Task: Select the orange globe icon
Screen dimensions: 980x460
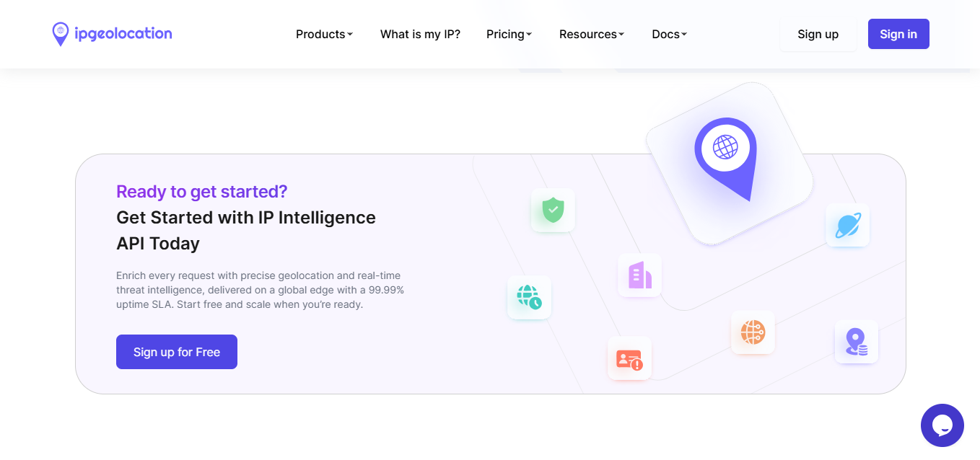Action: pyautogui.click(x=753, y=332)
